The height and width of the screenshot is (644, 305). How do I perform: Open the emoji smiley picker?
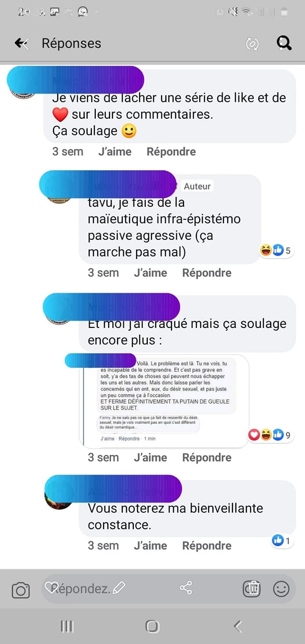[281, 589]
